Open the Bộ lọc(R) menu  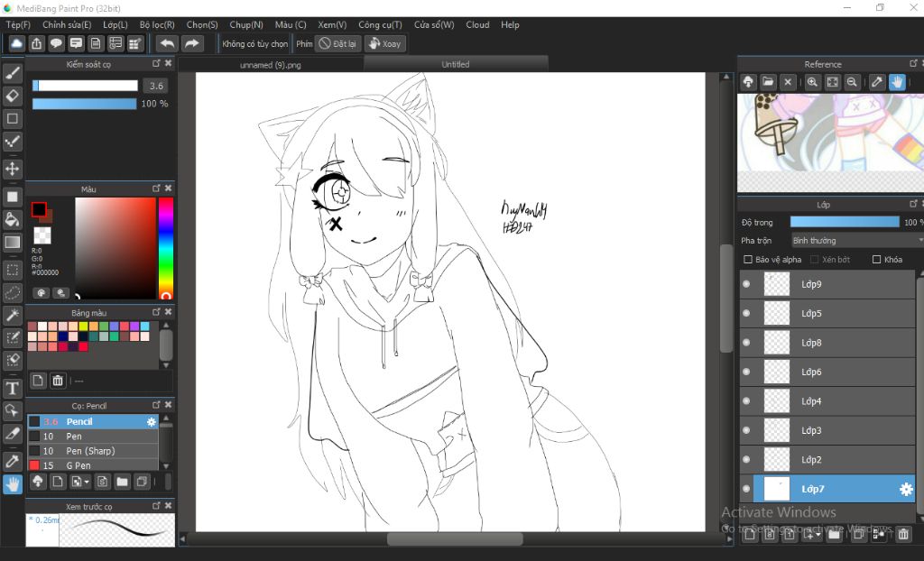[157, 24]
